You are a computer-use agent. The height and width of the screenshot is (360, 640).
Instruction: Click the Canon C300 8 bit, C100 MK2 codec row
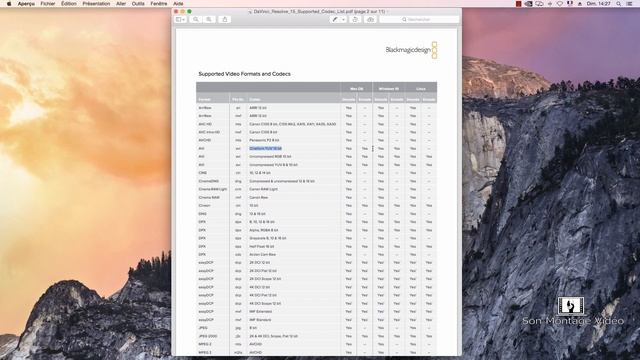293,124
